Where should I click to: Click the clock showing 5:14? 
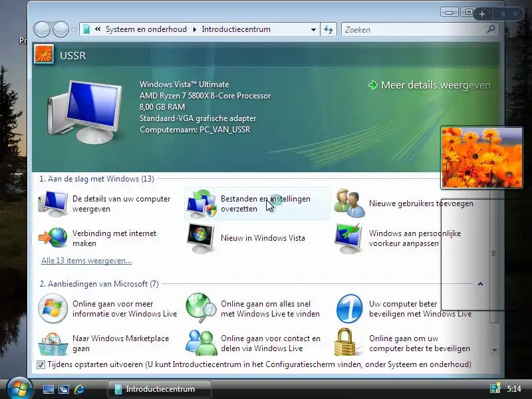coord(514,389)
